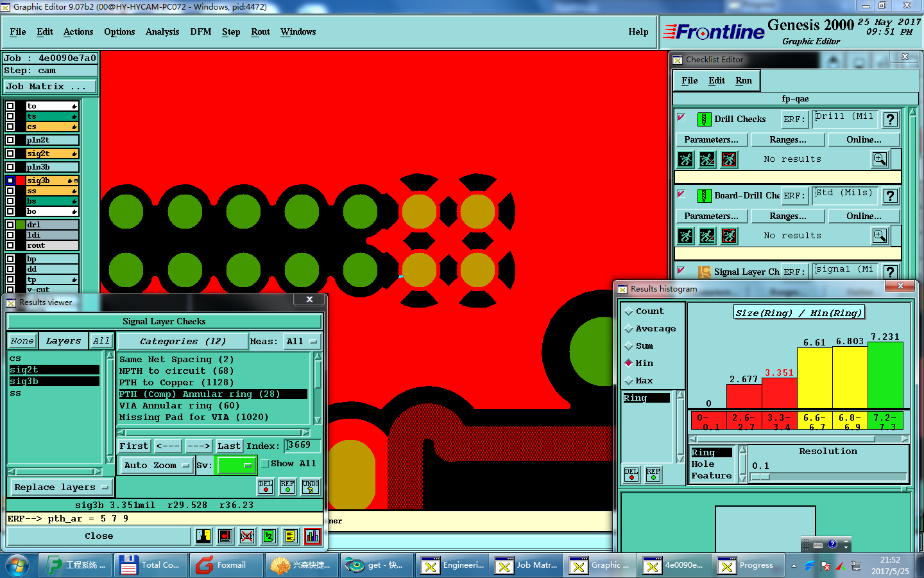
Task: Open Rout menu
Action: click(261, 32)
